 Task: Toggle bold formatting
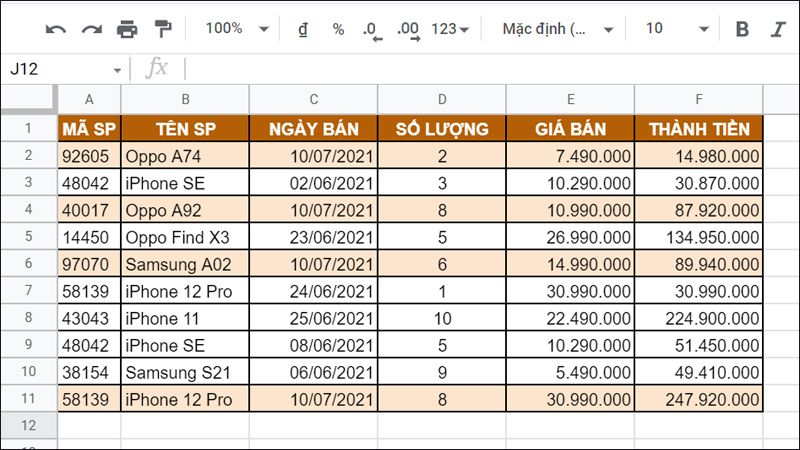tap(742, 29)
